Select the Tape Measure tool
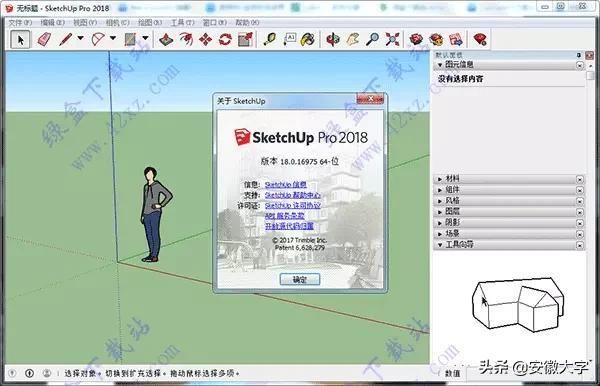600x386 pixels. tap(270, 39)
